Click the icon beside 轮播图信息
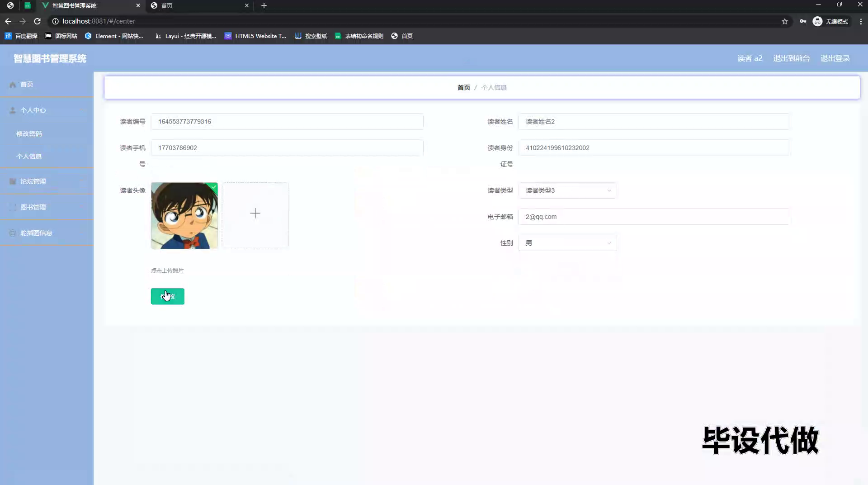Image resolution: width=868 pixels, height=485 pixels. pos(13,233)
